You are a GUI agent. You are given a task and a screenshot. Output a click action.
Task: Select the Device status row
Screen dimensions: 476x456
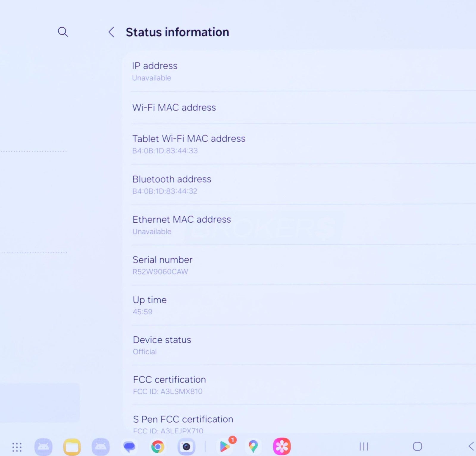point(297,345)
